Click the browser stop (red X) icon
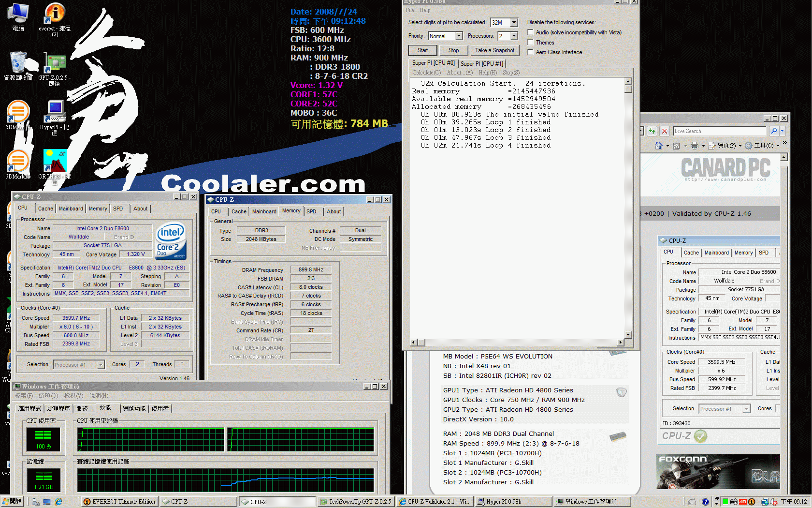The width and height of the screenshot is (812, 508). (x=665, y=131)
